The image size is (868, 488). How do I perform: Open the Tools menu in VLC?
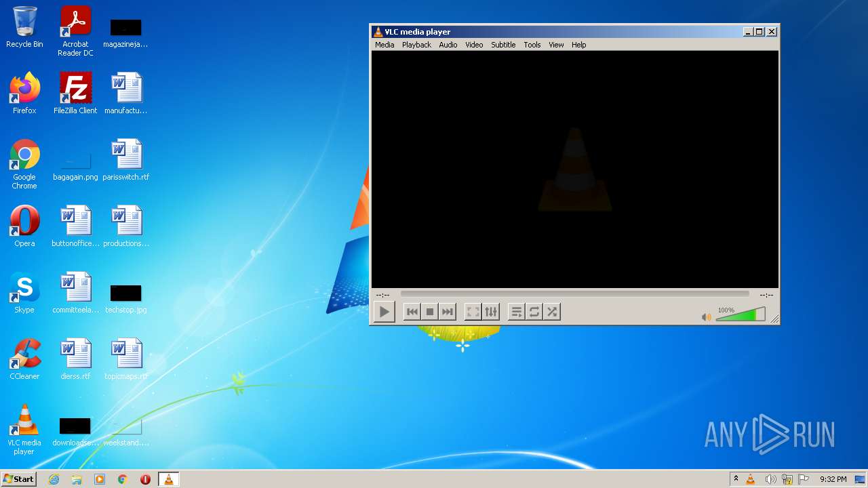coord(532,45)
